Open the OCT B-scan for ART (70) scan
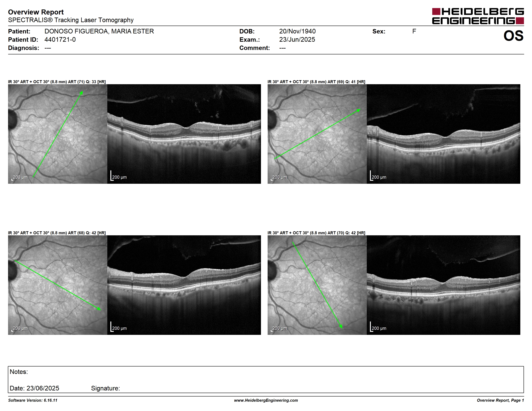Image resolution: width=532 pixels, height=411 pixels. tap(443, 285)
